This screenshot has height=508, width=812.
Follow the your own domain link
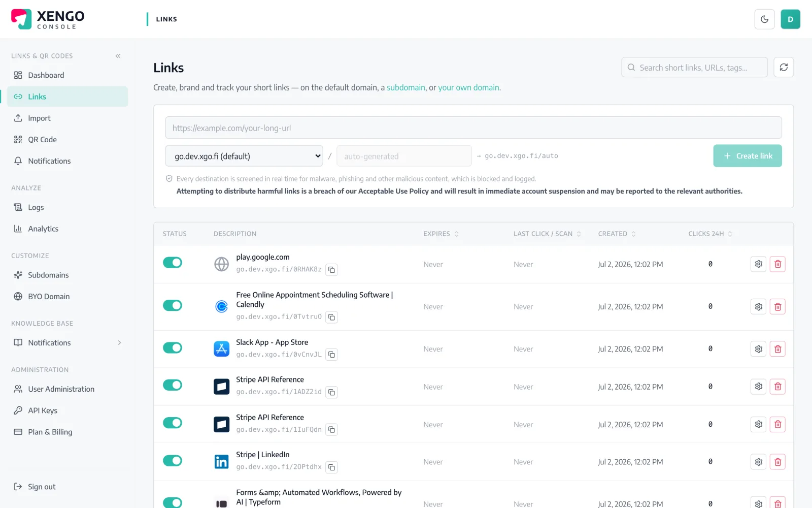(468, 87)
